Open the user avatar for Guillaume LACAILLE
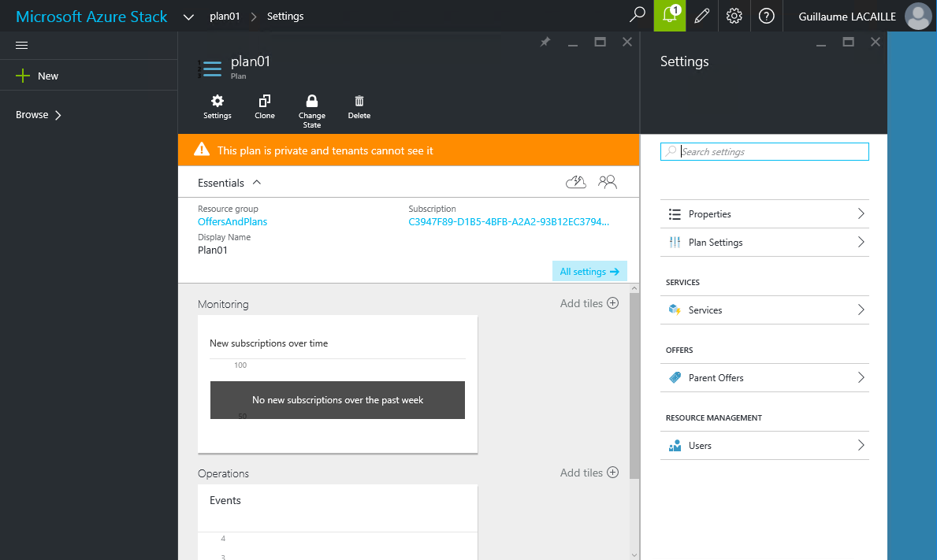Image resolution: width=937 pixels, height=560 pixels. point(918,16)
